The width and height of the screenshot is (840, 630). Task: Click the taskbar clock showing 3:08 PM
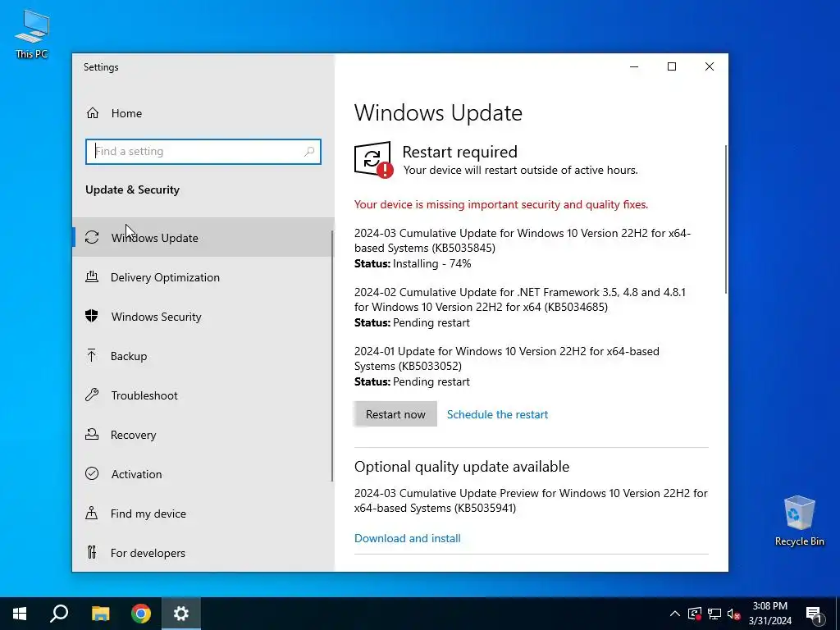click(x=769, y=614)
